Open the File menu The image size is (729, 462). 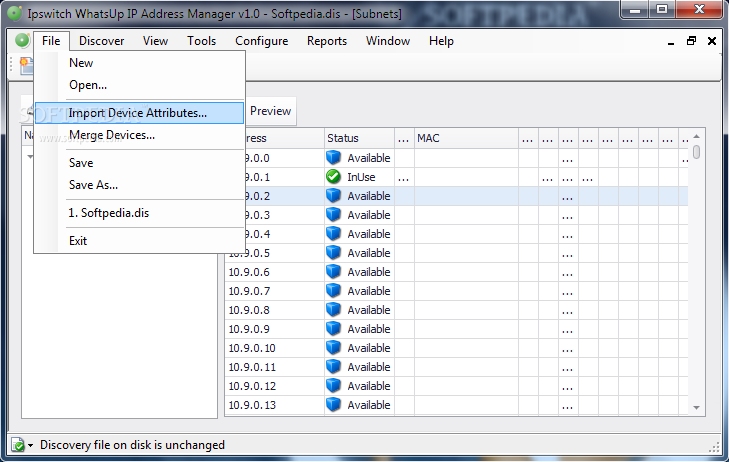[51, 41]
